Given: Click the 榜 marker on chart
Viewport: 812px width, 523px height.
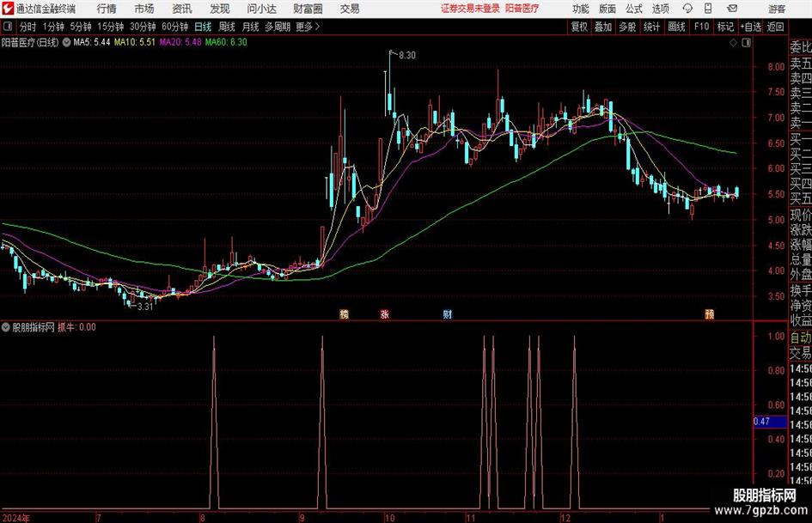Looking at the screenshot, I should point(345,313).
